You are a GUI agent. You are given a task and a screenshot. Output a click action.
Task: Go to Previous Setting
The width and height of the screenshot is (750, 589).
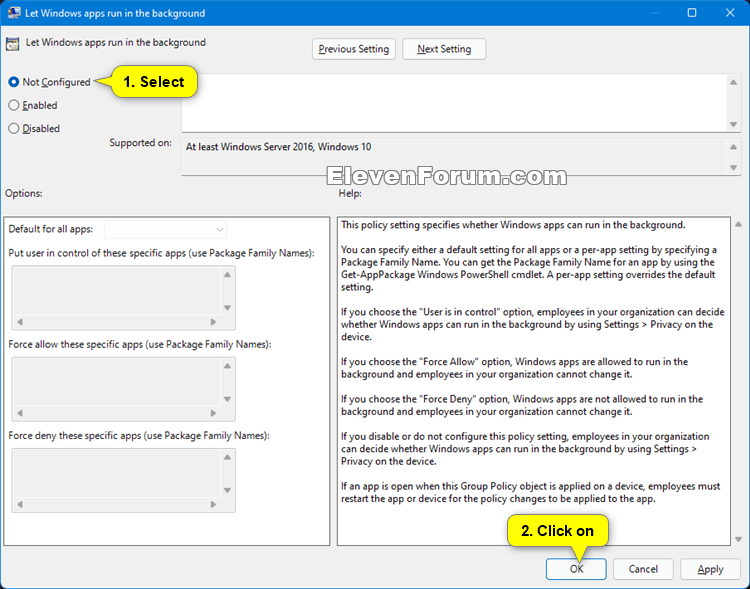[x=353, y=49]
